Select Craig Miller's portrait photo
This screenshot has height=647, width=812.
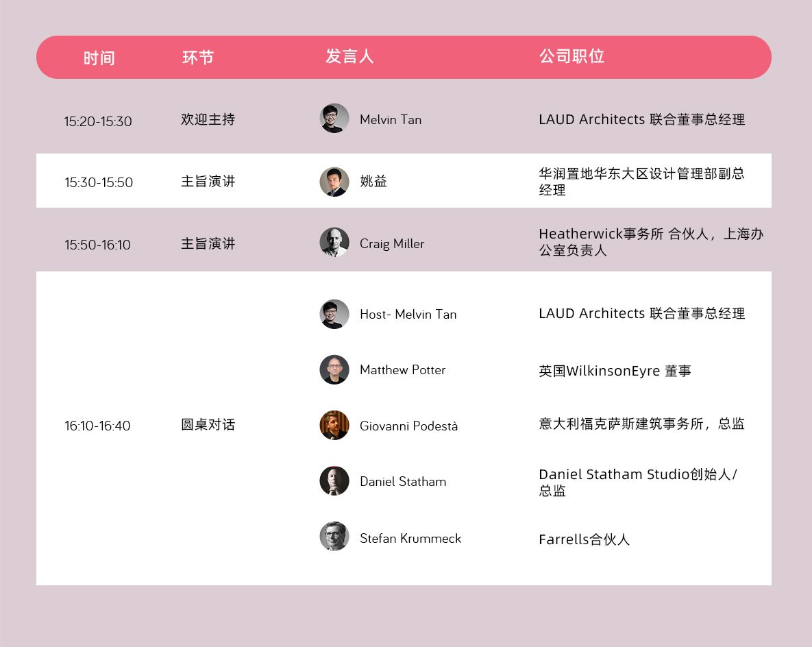(x=334, y=243)
